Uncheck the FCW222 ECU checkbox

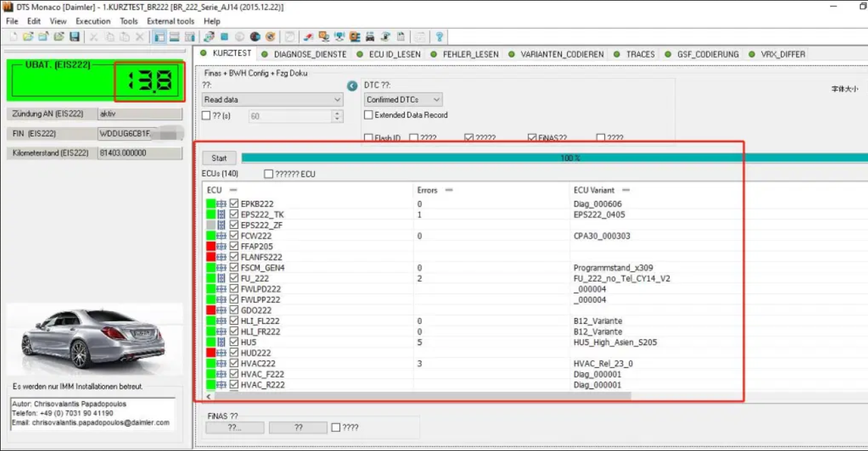pos(234,236)
